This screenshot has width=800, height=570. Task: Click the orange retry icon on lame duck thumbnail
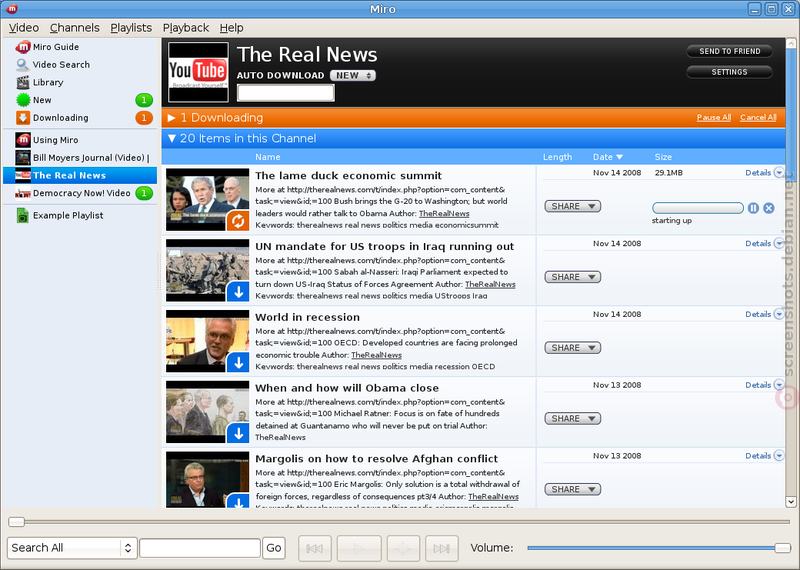click(x=238, y=220)
